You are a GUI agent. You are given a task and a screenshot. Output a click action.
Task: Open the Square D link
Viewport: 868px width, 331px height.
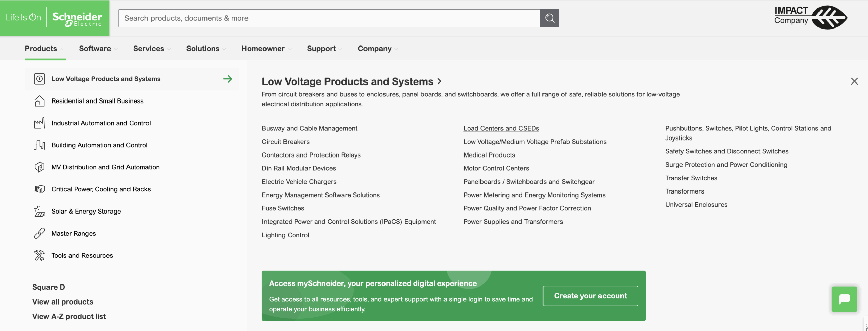(48, 287)
